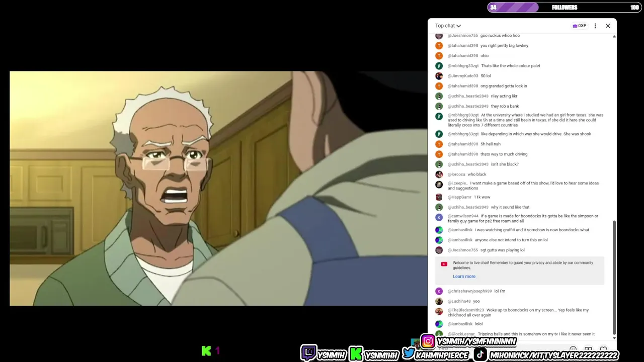The height and width of the screenshot is (362, 644).
Task: Click robhhgrg33zgt avatar beside 'She was shook'
Action: (x=439, y=134)
